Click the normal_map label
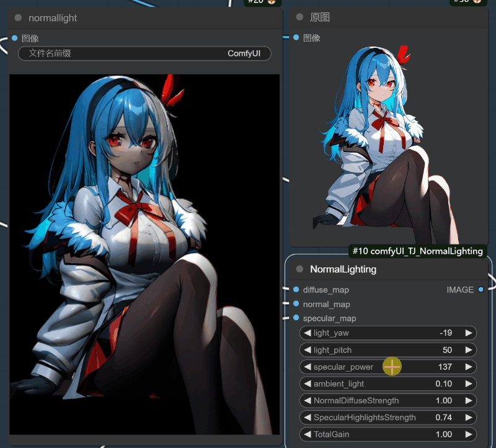The width and height of the screenshot is (496, 448). (327, 304)
